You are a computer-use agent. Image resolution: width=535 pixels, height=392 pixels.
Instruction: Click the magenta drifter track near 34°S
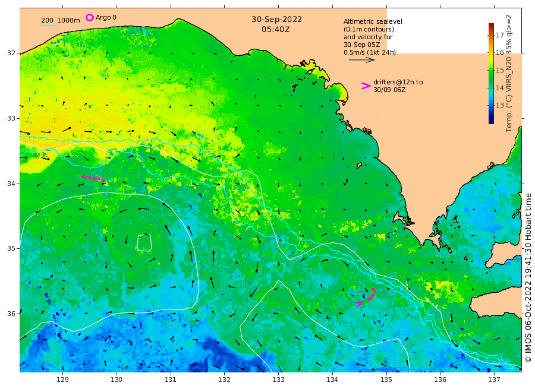[x=93, y=178]
